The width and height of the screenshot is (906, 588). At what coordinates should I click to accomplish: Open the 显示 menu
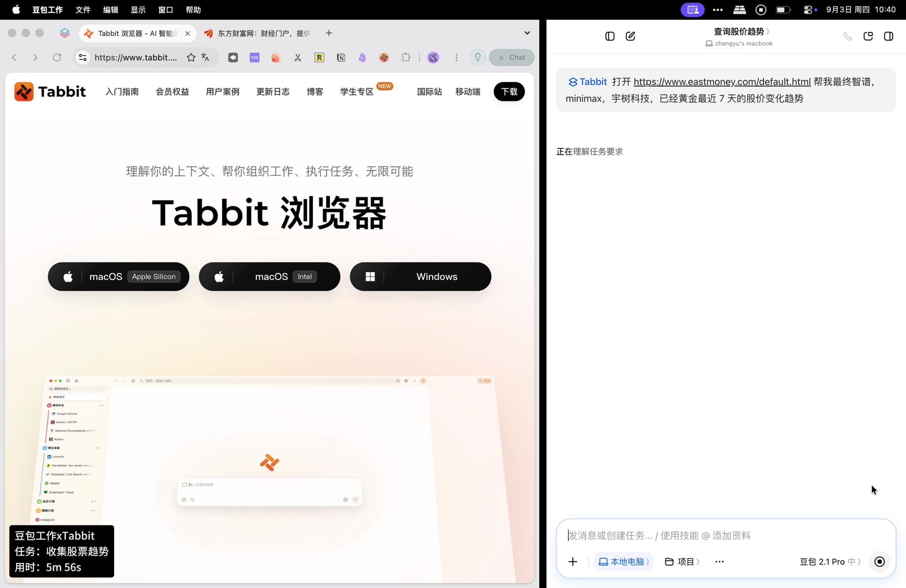(138, 9)
